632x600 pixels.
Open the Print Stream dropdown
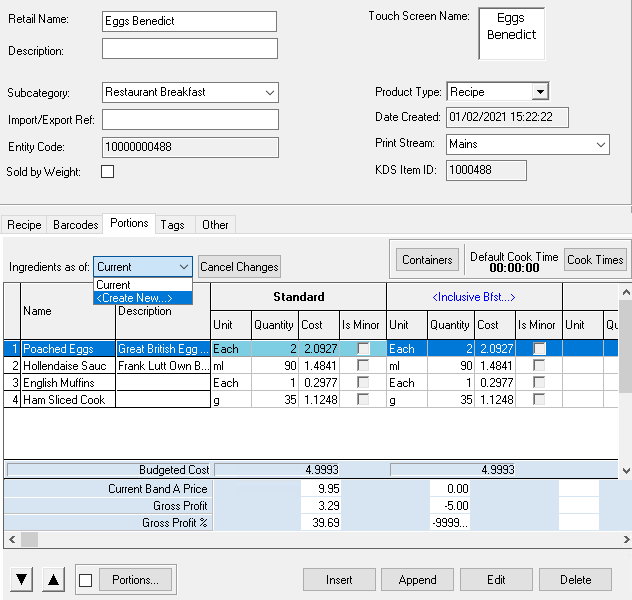click(600, 144)
